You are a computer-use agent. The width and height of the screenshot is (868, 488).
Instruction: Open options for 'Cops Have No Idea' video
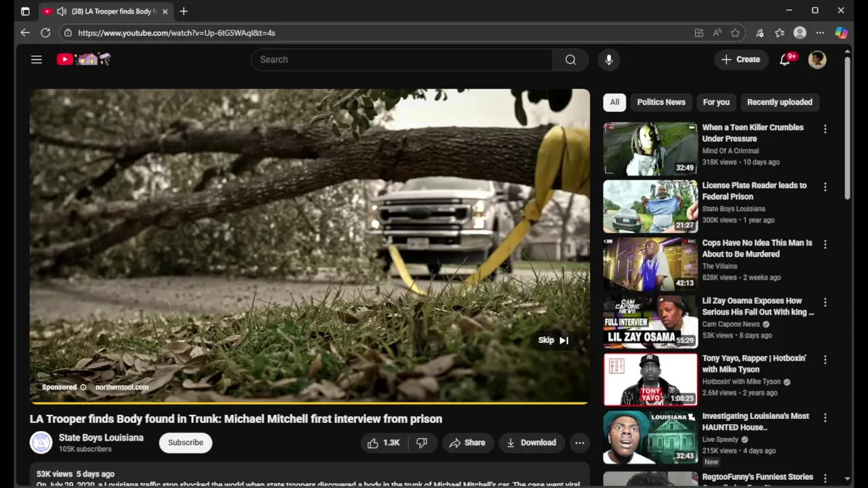tap(825, 244)
